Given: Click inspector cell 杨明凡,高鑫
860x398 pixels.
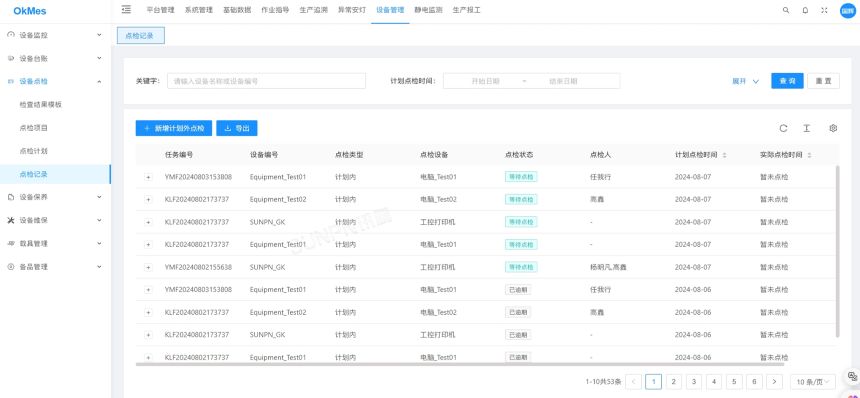Looking at the screenshot, I should [608, 268].
